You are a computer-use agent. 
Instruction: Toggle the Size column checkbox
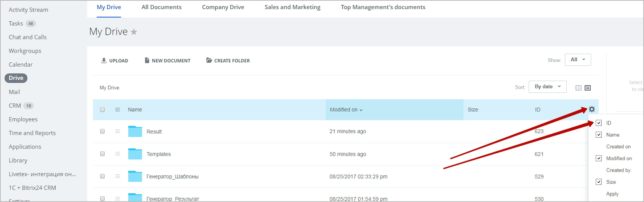(x=599, y=182)
